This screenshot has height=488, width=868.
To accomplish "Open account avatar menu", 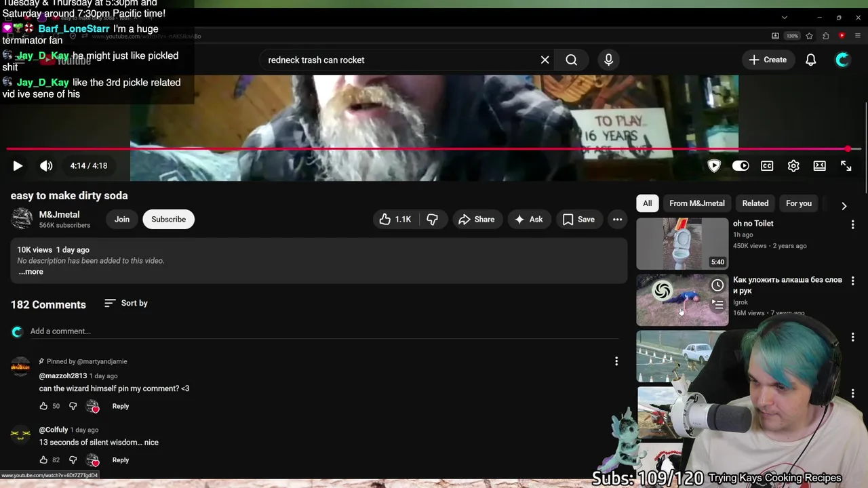I will (x=842, y=60).
